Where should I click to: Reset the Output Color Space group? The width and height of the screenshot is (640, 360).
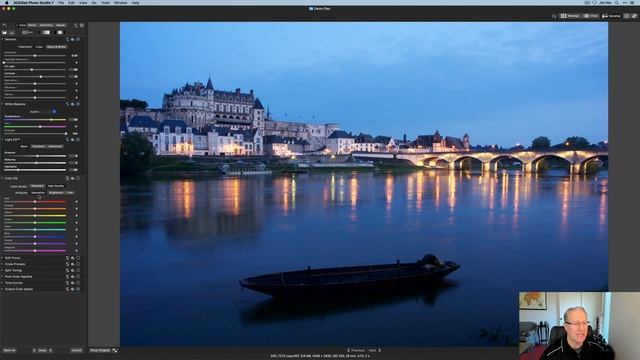[x=68, y=289]
